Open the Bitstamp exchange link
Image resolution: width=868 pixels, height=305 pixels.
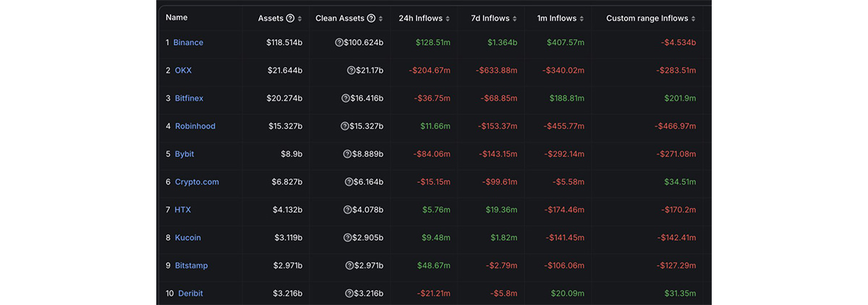click(x=191, y=265)
